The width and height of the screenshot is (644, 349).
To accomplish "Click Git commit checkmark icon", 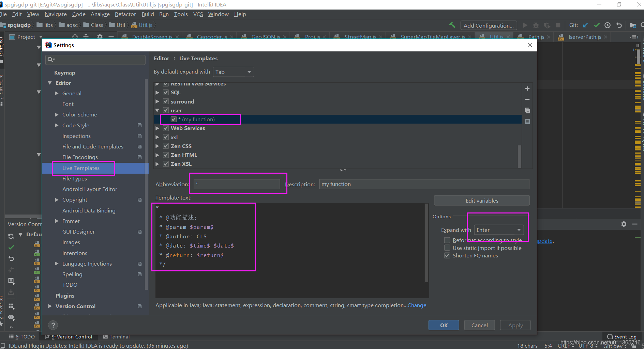I will coord(597,25).
